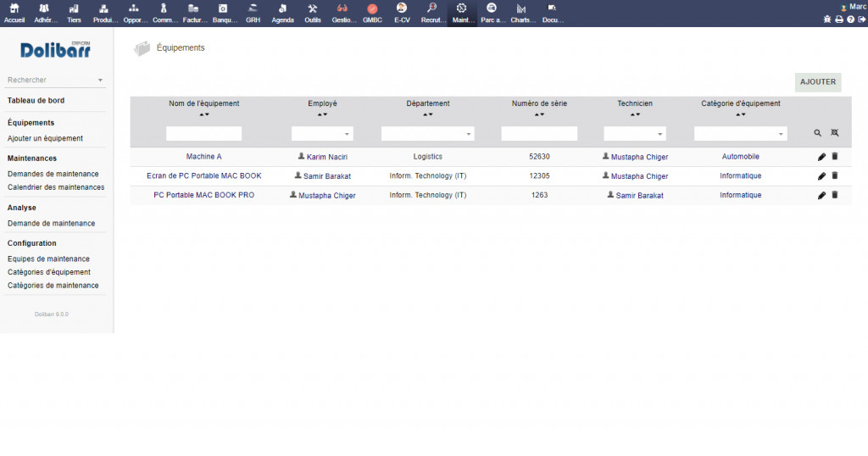Expand the Département filter dropdown
Screen dimensions: 868x456
coord(427,134)
